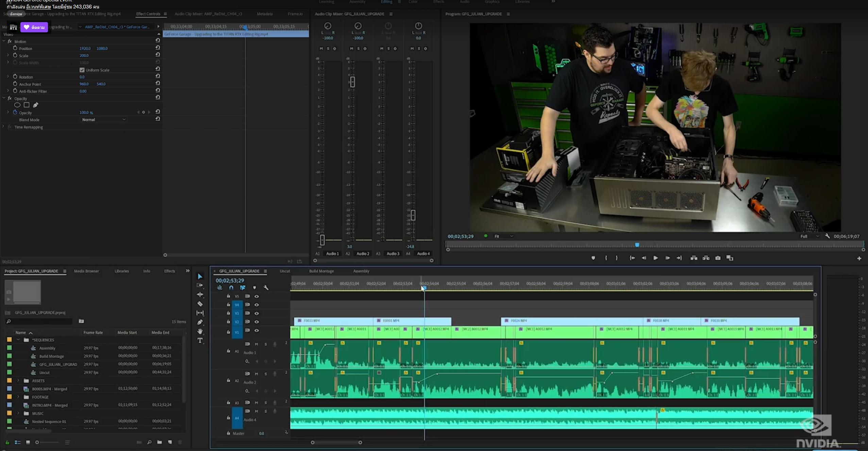Select the Type tool

200,340
